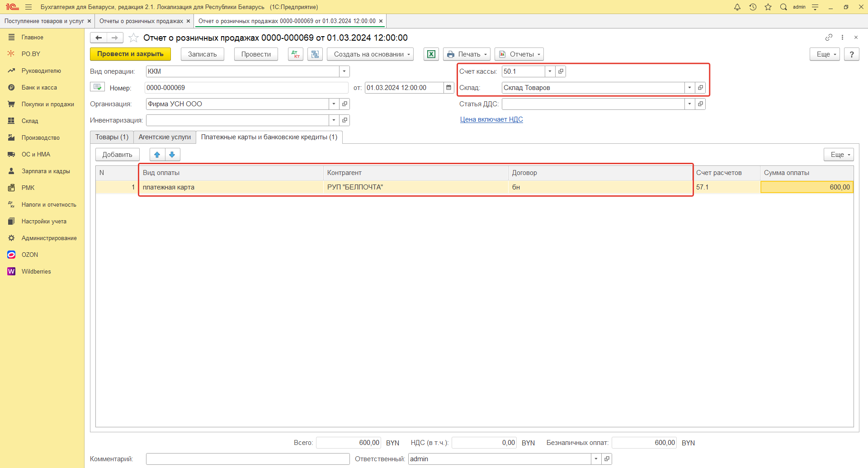Expand Ответственный dropdown
The image size is (868, 468).
tap(596, 459)
